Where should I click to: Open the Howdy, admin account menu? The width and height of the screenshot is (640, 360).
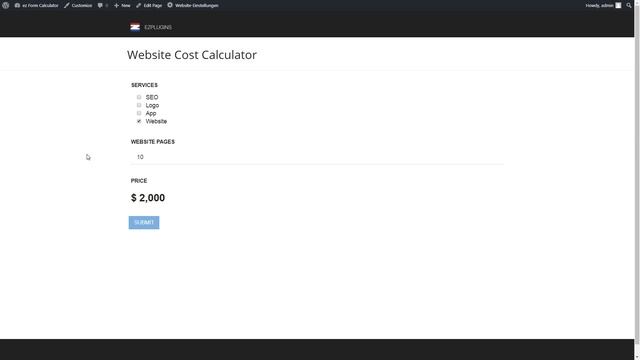(x=603, y=5)
